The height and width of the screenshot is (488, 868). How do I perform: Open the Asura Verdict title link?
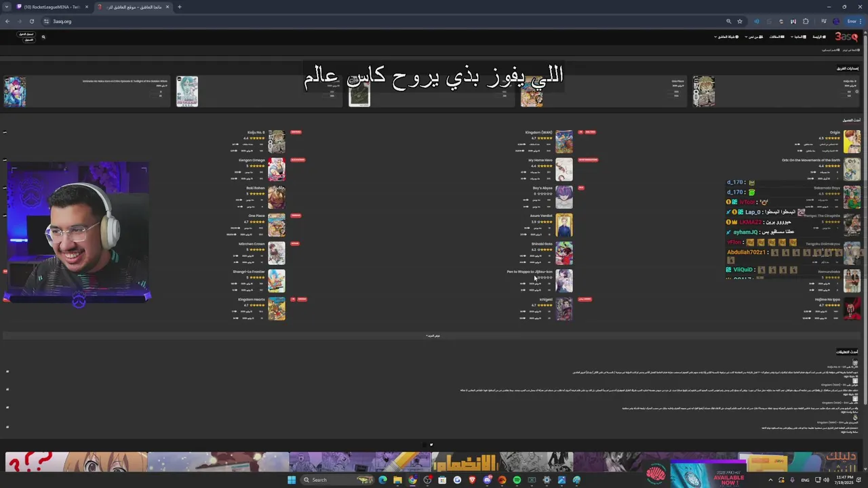point(541,216)
